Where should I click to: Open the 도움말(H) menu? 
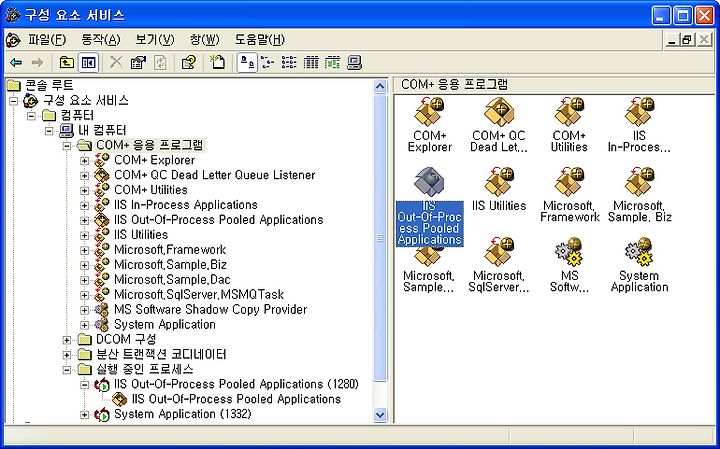point(259,40)
